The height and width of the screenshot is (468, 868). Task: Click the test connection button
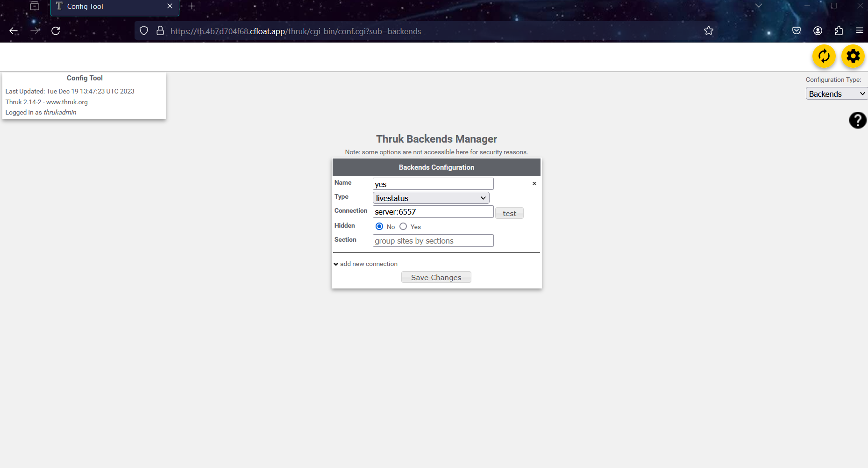[x=509, y=213]
